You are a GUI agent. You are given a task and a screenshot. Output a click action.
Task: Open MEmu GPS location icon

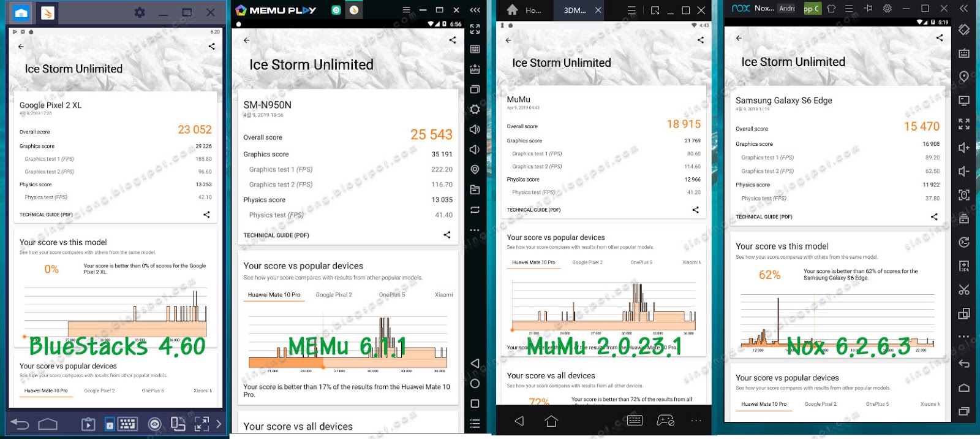pos(475,170)
